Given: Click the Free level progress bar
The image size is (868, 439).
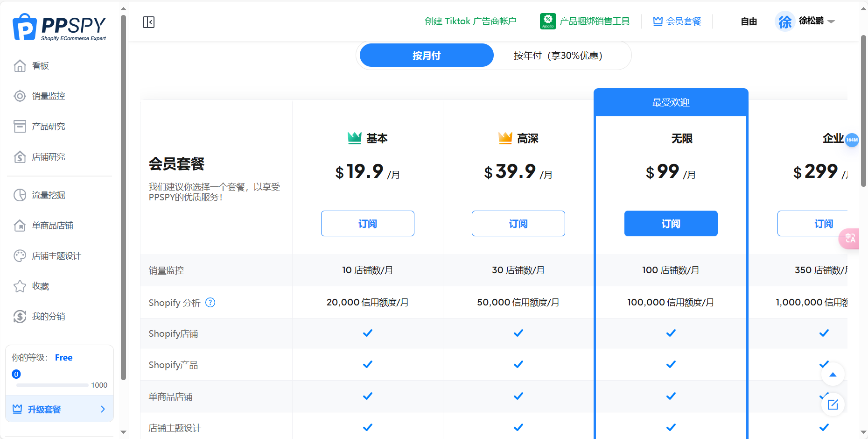Looking at the screenshot, I should [51, 385].
